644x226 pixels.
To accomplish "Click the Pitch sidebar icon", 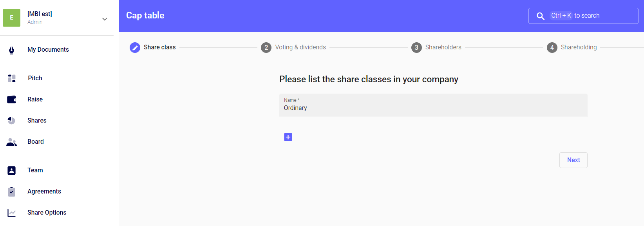I will (x=12, y=78).
